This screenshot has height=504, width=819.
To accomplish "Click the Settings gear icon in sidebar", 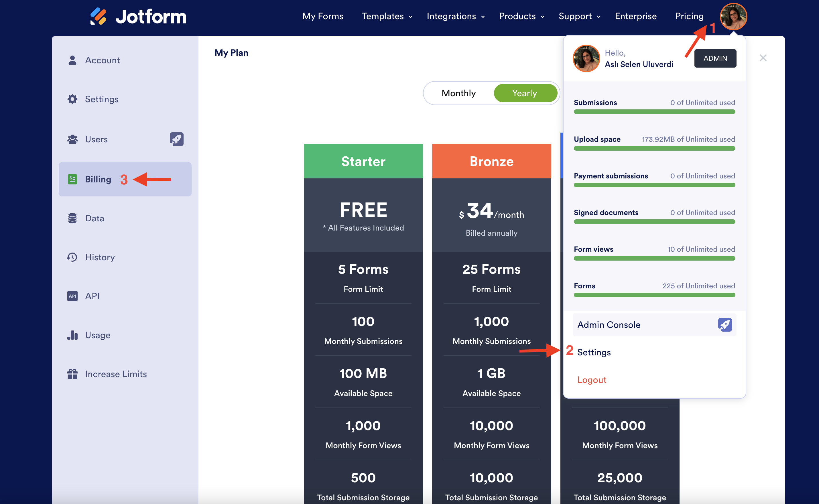I will 72,99.
